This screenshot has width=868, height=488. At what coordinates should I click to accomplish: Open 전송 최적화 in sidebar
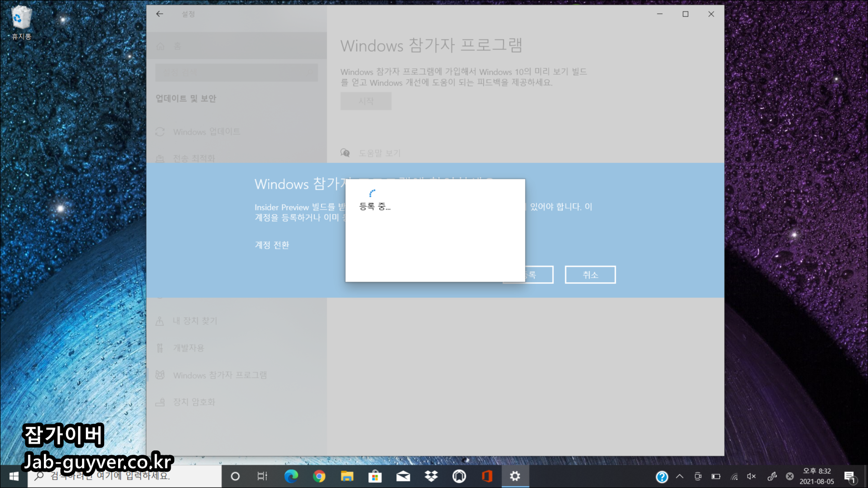click(236, 158)
